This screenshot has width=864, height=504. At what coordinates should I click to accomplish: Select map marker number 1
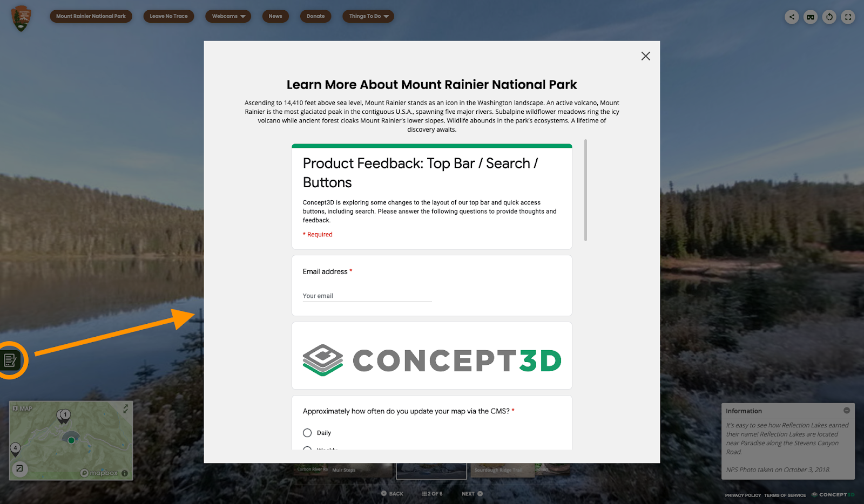point(64,416)
